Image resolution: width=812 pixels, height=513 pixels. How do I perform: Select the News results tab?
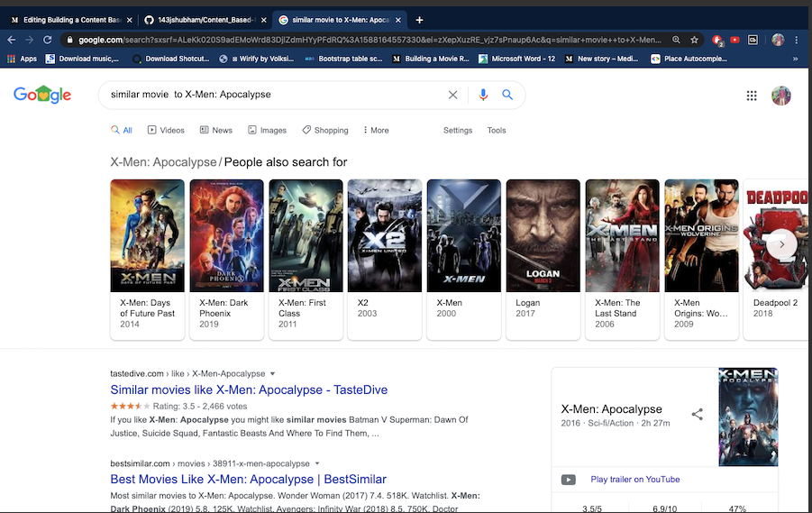[216, 130]
